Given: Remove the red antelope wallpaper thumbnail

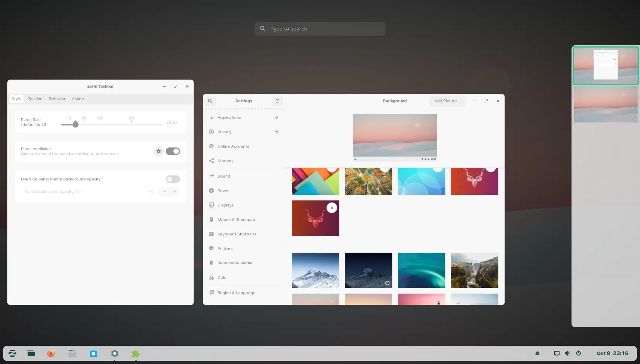Looking at the screenshot, I should 332,208.
